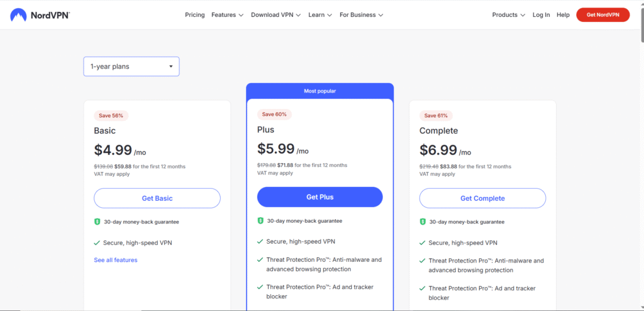Expand the Download VPN menu
This screenshot has height=311, width=644.
coord(275,15)
